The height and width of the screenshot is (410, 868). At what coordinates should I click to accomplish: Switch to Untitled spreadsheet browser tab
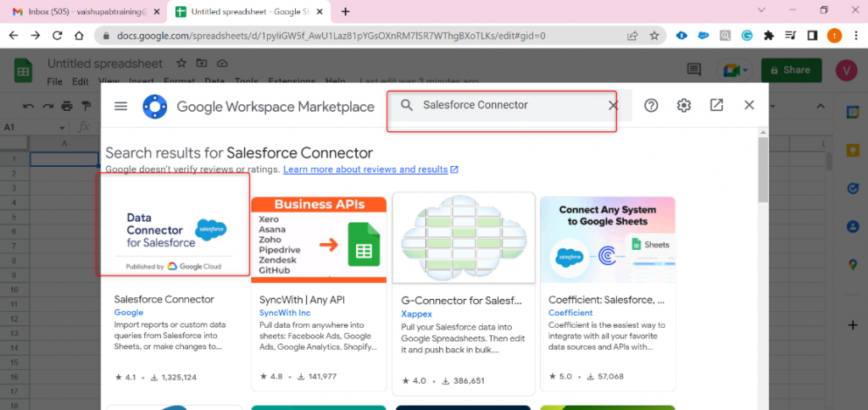point(251,12)
